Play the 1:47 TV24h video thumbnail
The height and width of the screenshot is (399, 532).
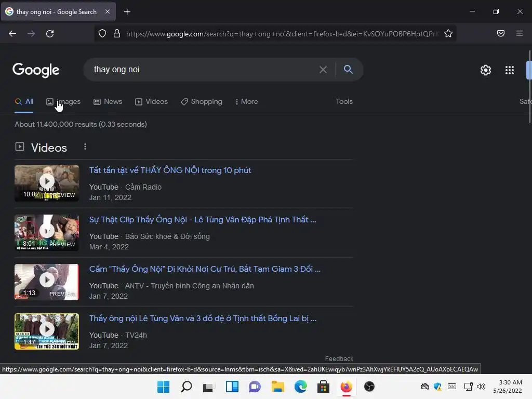click(x=47, y=331)
